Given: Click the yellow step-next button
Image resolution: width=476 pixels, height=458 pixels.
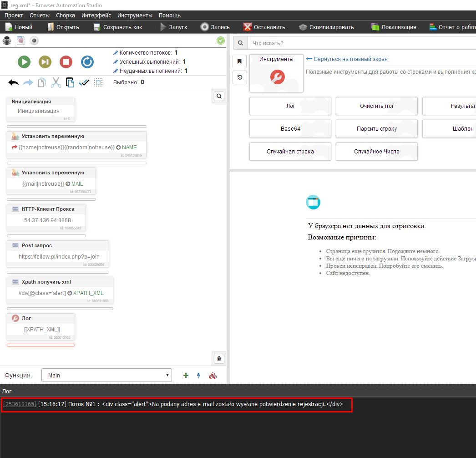Looking at the screenshot, I should (x=45, y=62).
